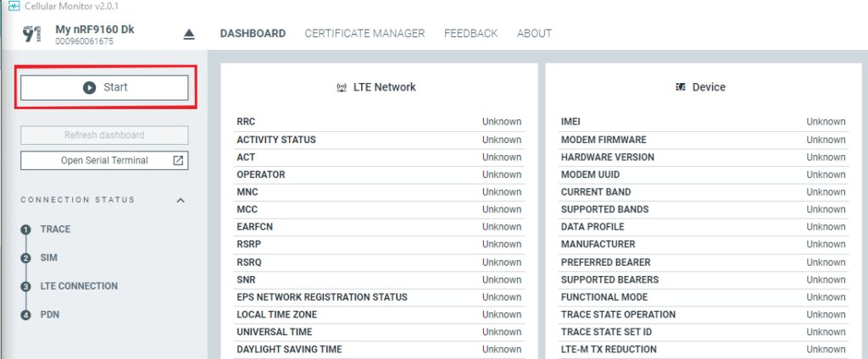868x359 pixels.
Task: Switch to the Certificate Manager tab
Action: click(364, 34)
